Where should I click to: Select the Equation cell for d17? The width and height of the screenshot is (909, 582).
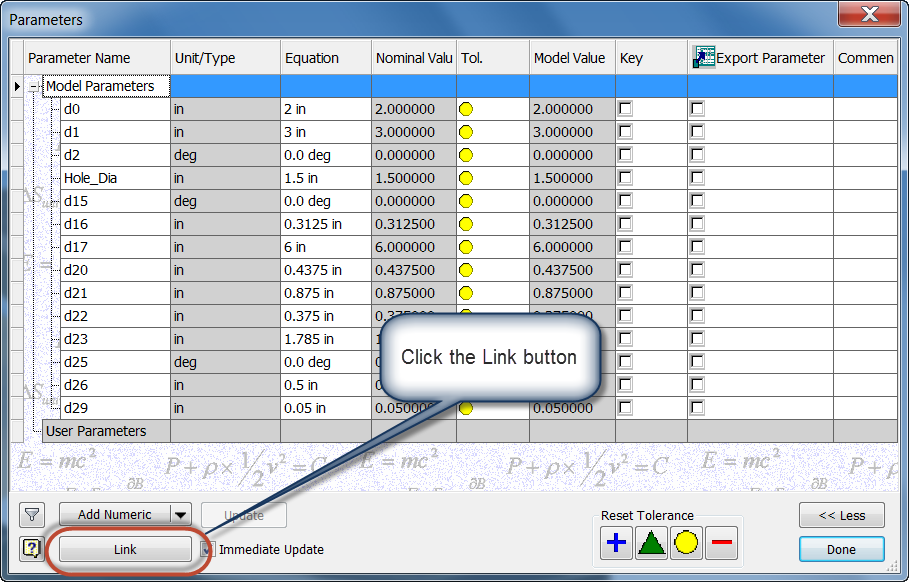(x=324, y=247)
